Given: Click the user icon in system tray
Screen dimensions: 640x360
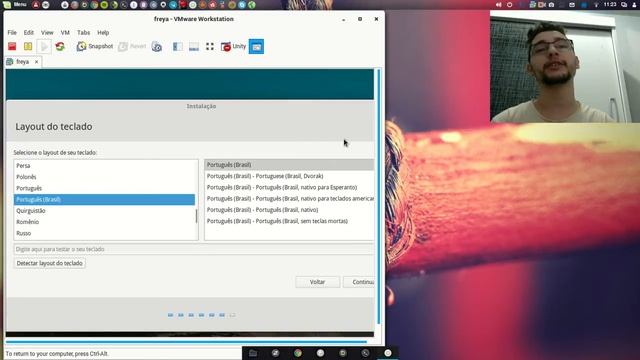Looking at the screenshot, I should coord(635,5).
